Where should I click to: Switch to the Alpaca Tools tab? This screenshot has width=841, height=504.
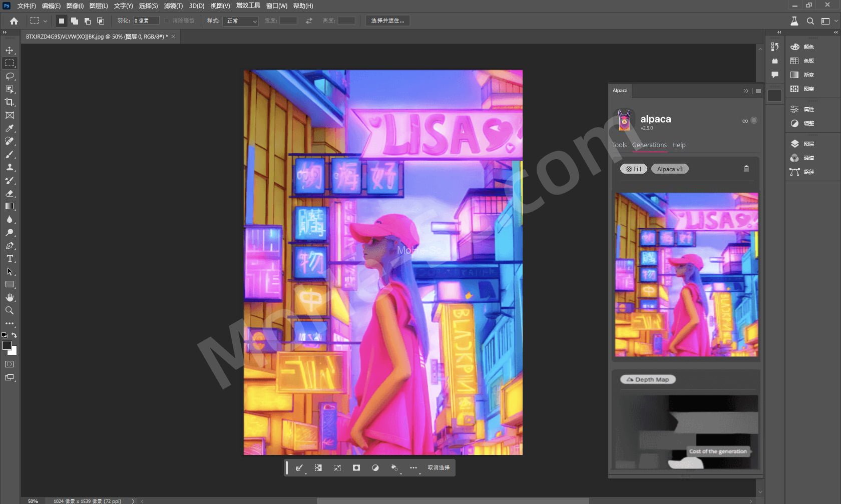point(619,145)
